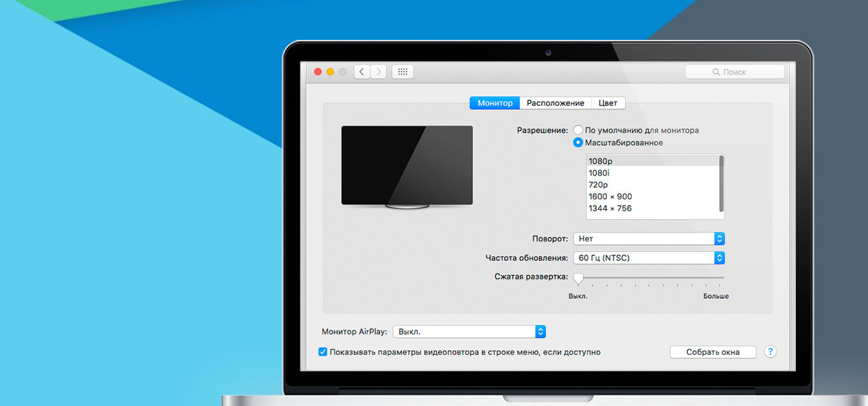Click the monitor preview thumbnail

pos(407,167)
